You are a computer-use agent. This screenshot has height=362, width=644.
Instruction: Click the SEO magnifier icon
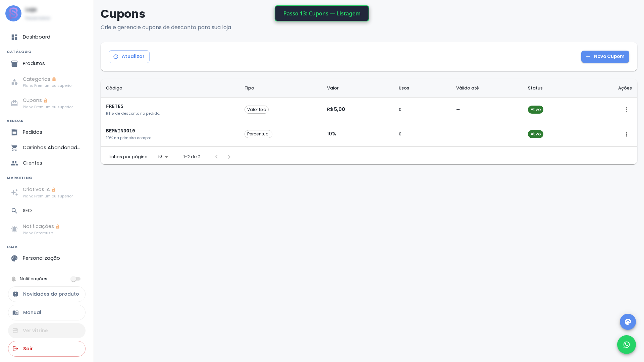(x=14, y=211)
